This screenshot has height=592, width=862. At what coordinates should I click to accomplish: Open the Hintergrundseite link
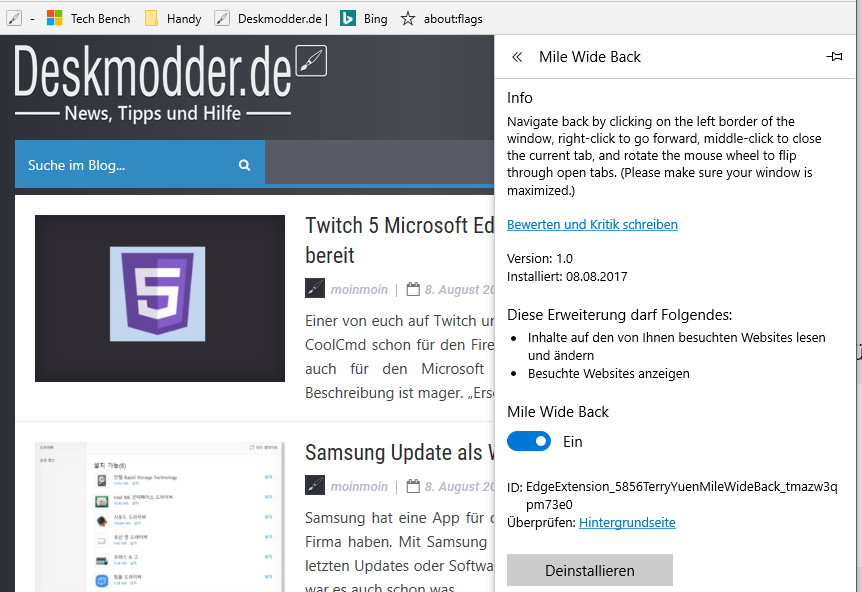point(627,522)
